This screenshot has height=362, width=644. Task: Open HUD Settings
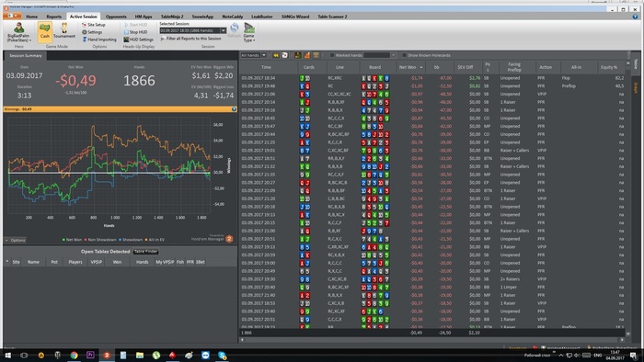coord(138,40)
